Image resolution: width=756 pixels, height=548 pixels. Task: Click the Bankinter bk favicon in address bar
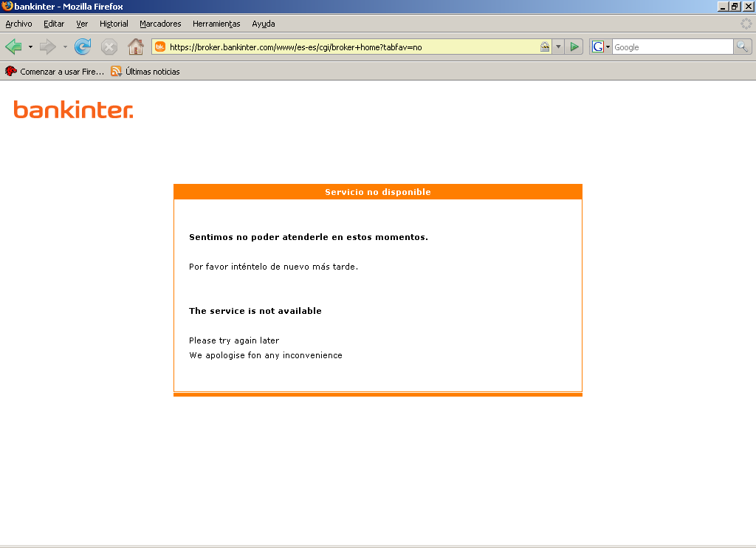159,47
